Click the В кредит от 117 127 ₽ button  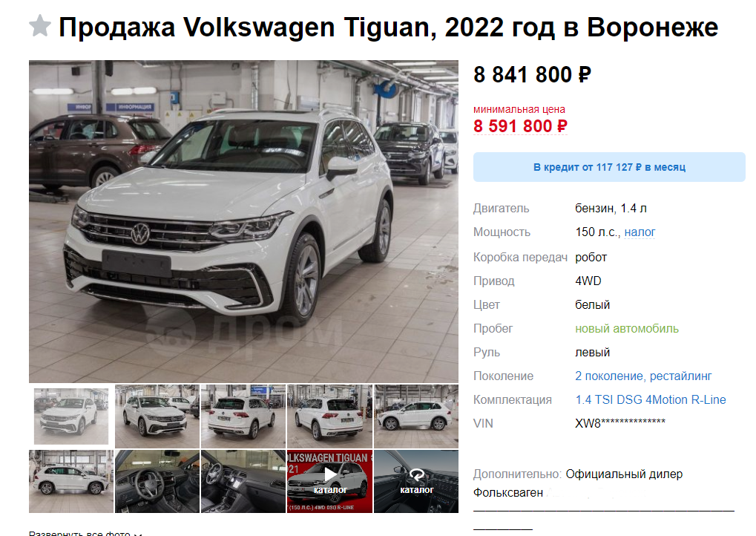(609, 167)
